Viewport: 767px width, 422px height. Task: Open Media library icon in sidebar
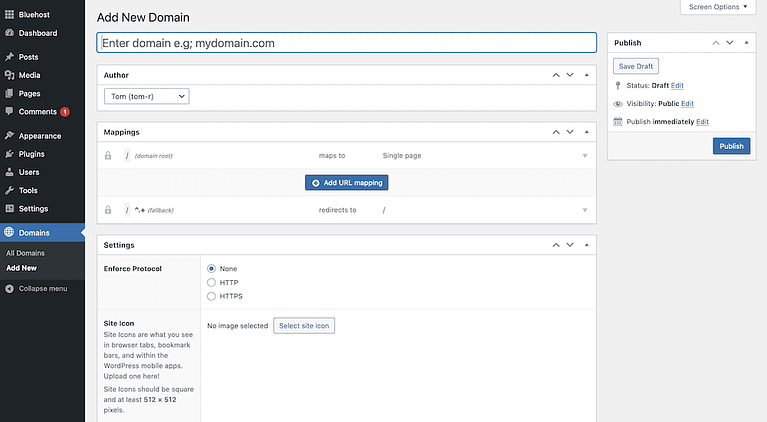point(9,75)
